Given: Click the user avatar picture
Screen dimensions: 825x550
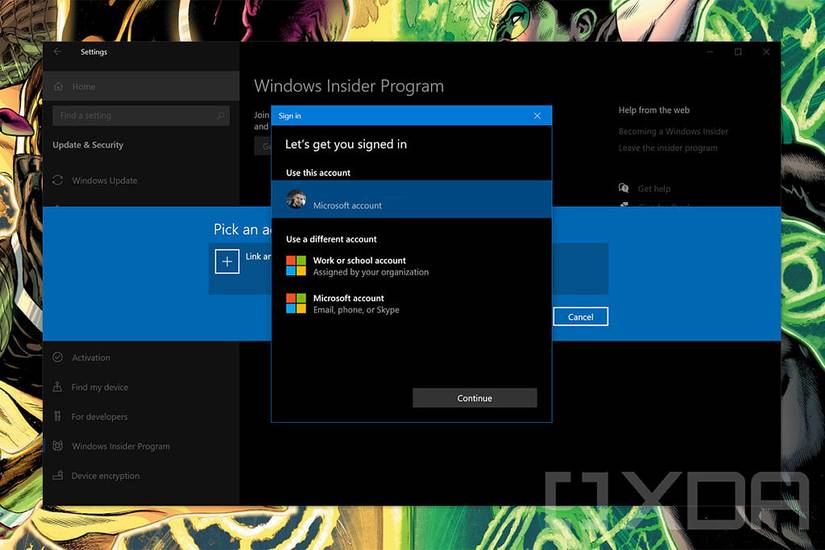Looking at the screenshot, I should pyautogui.click(x=296, y=199).
